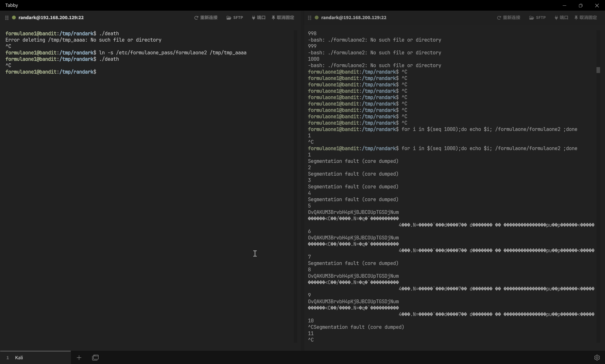Reconnect the left session via 重新连接
Screen dimensions: 605x364
click(206, 18)
